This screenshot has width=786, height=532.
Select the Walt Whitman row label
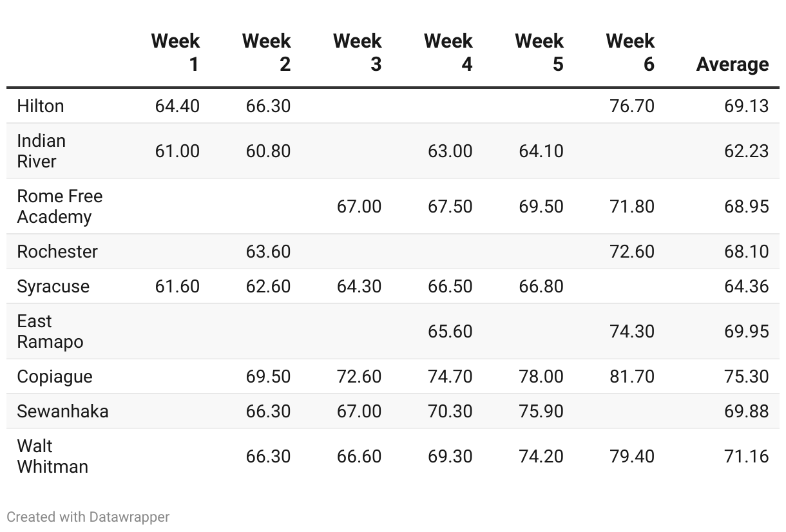[52, 456]
